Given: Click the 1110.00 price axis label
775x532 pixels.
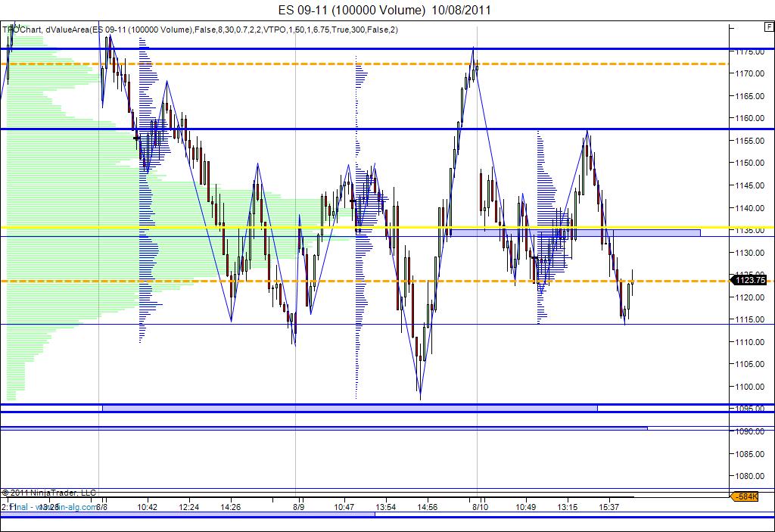Looking at the screenshot, I should (750, 341).
